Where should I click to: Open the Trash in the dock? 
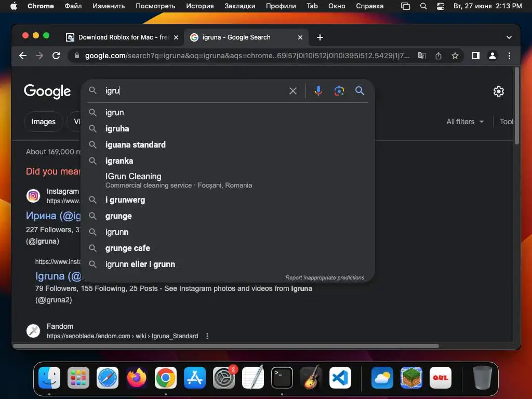(x=482, y=378)
